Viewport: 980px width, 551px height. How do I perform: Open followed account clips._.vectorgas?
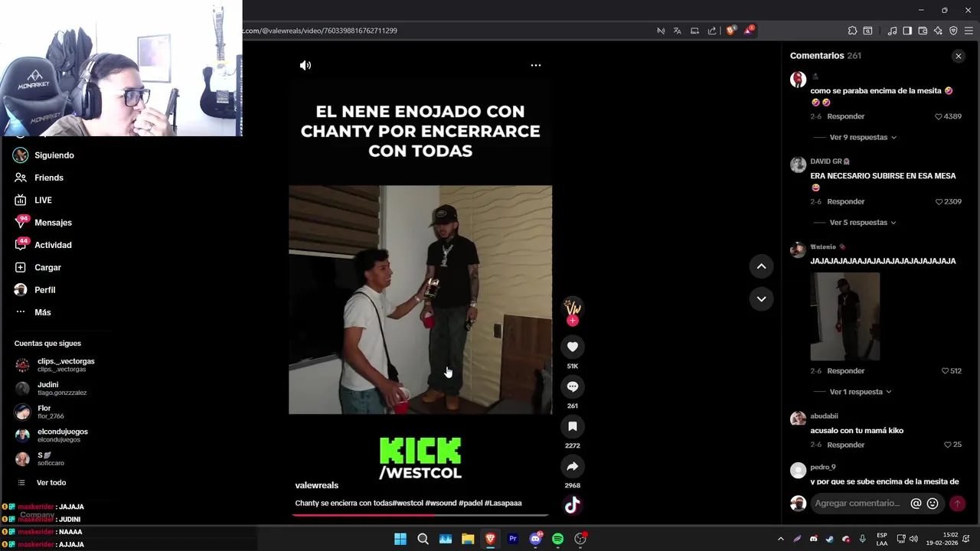point(55,365)
